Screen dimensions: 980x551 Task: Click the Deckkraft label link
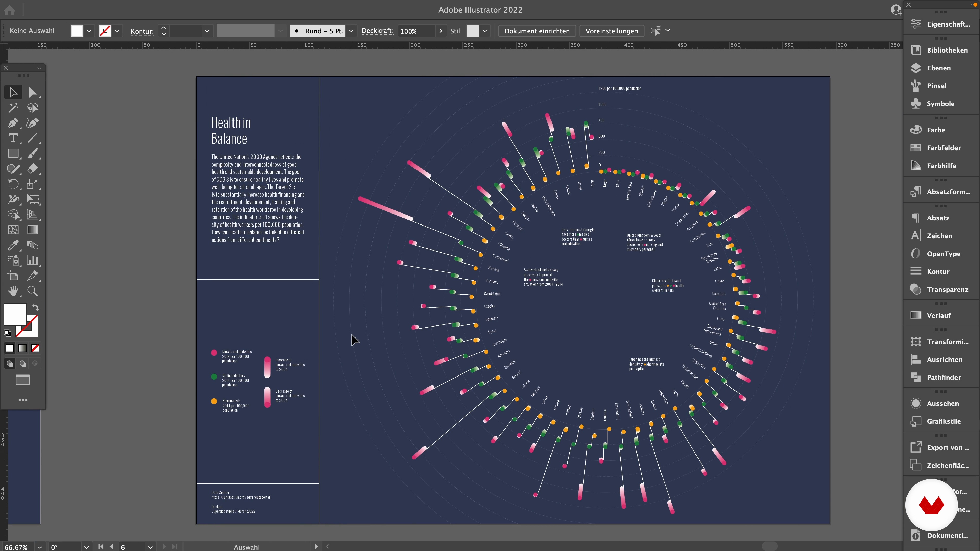[377, 31]
